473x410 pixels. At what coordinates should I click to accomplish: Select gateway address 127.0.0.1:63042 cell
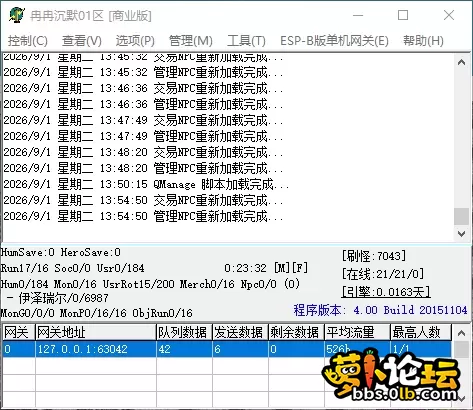pyautogui.click(x=96, y=349)
